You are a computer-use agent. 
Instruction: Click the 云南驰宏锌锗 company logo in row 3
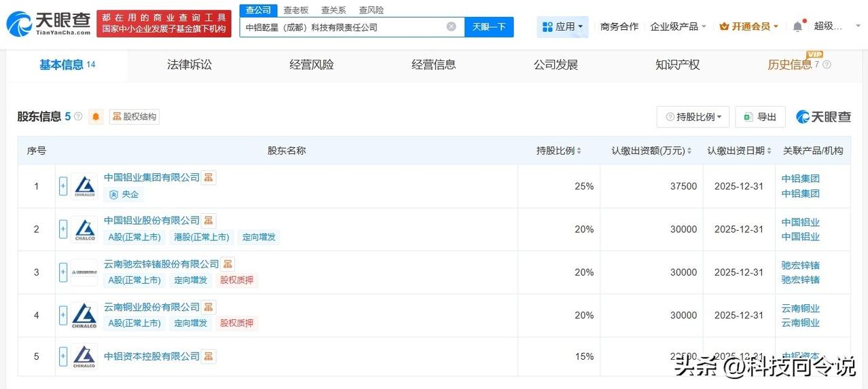[85, 272]
